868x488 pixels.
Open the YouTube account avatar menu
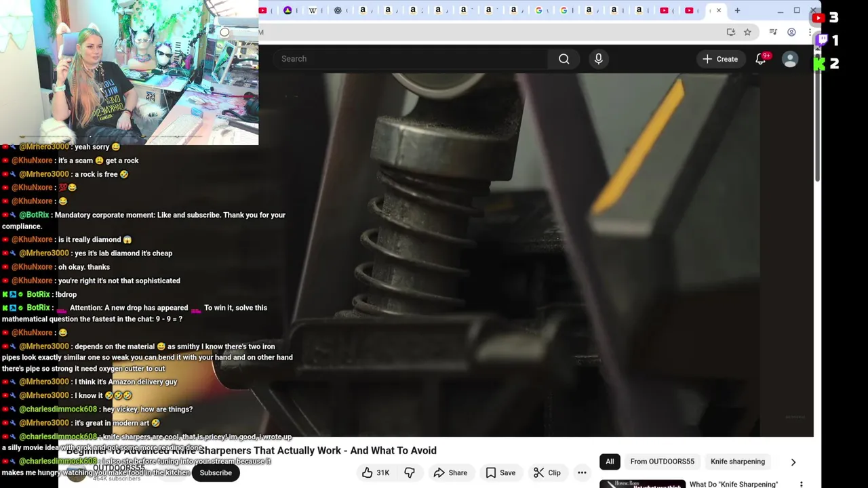[790, 59]
